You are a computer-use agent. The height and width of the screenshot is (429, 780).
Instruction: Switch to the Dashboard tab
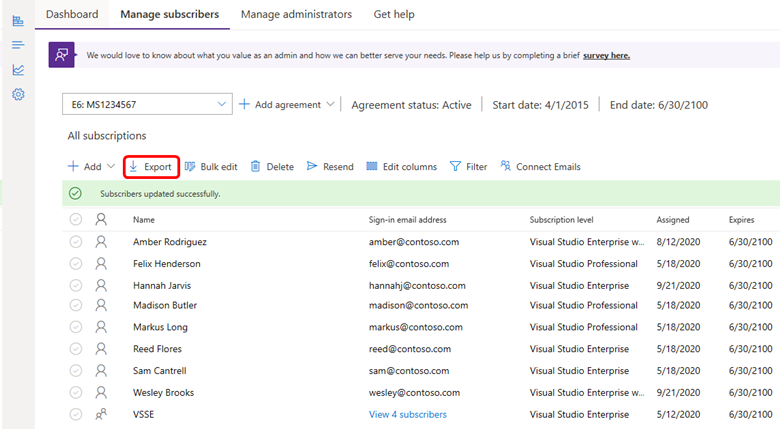[72, 14]
